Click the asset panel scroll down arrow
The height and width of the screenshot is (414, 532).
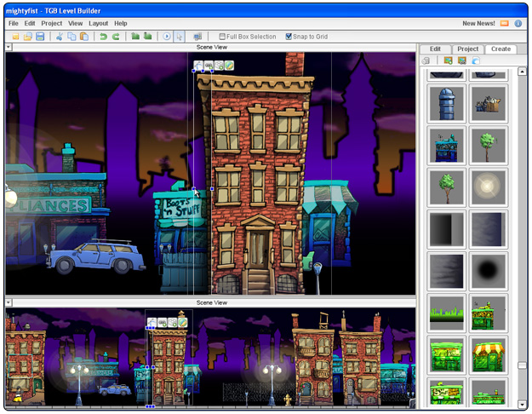pos(522,404)
